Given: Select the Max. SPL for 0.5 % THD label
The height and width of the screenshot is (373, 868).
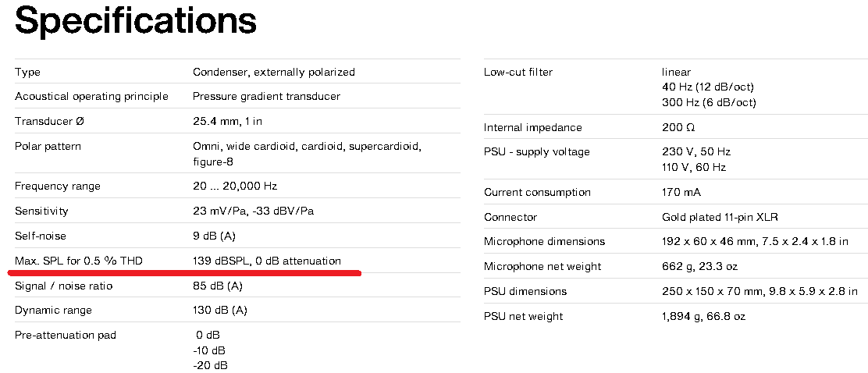Looking at the screenshot, I should coord(78,260).
